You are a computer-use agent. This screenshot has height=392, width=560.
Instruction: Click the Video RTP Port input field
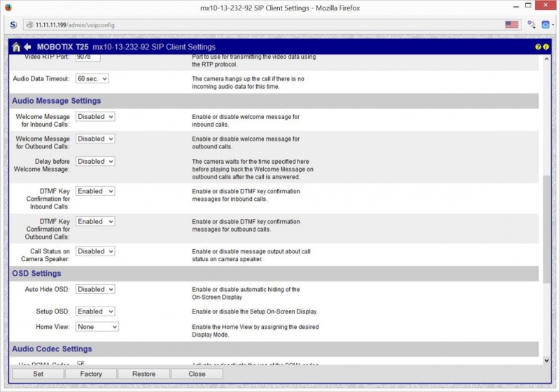pos(88,57)
